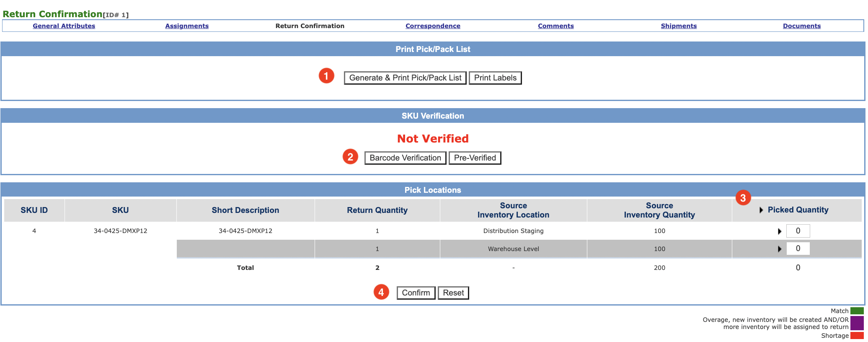Click the Print Pick/Pack List section header
This screenshot has width=868, height=342.
click(433, 49)
